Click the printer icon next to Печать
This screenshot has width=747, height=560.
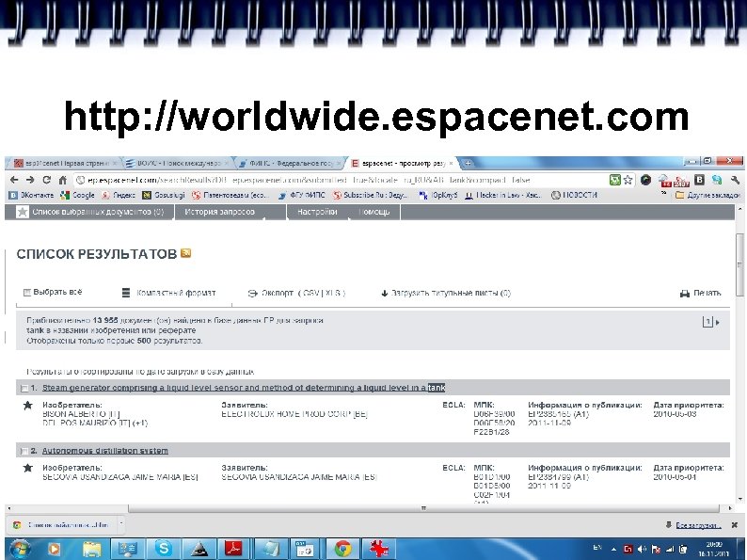pyautogui.click(x=685, y=294)
